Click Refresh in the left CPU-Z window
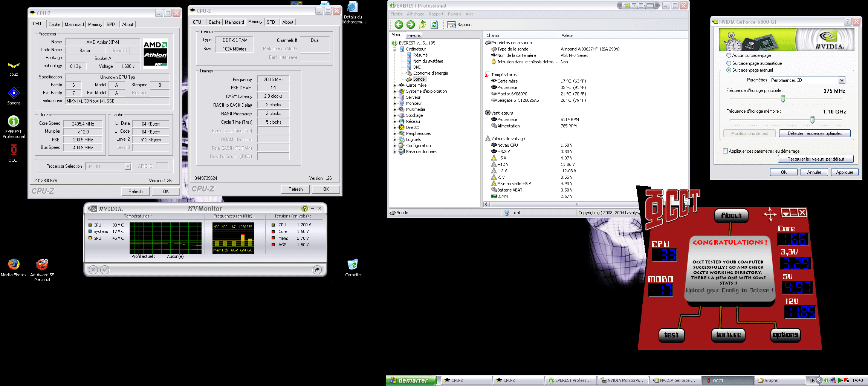 point(136,191)
